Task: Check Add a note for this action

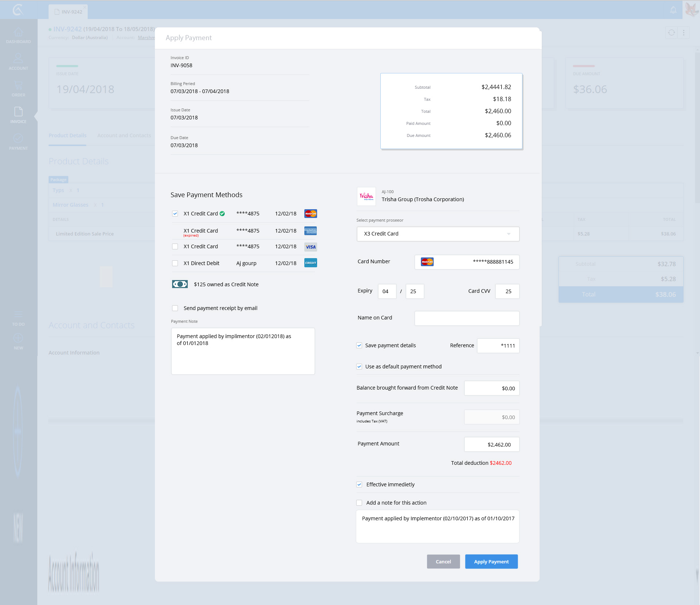Action: (x=359, y=503)
